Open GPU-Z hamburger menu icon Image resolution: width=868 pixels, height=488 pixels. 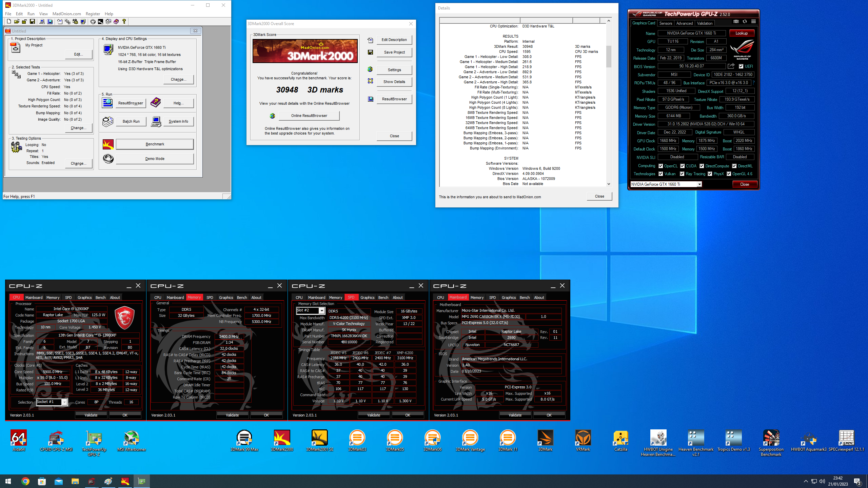753,21
